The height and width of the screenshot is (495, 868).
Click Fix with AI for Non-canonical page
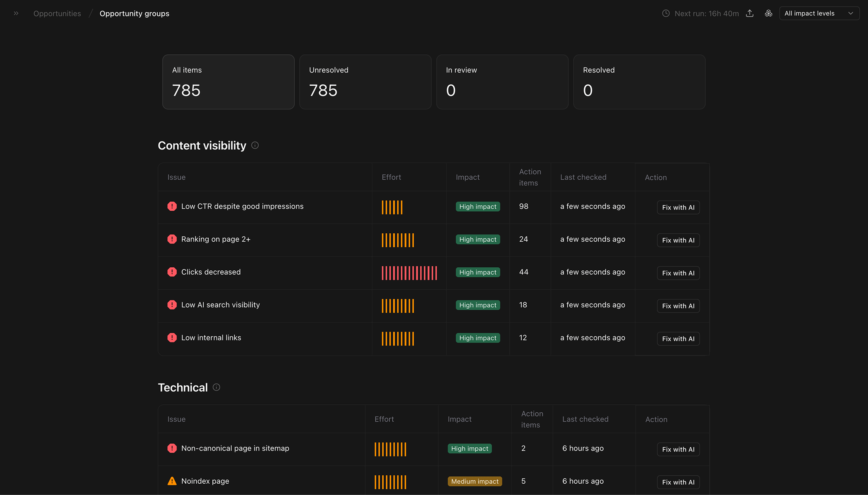678,449
